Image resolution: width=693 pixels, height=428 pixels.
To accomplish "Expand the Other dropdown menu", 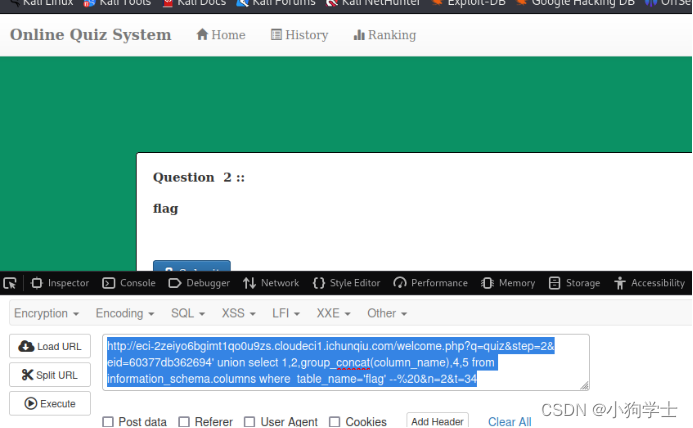I will click(387, 313).
